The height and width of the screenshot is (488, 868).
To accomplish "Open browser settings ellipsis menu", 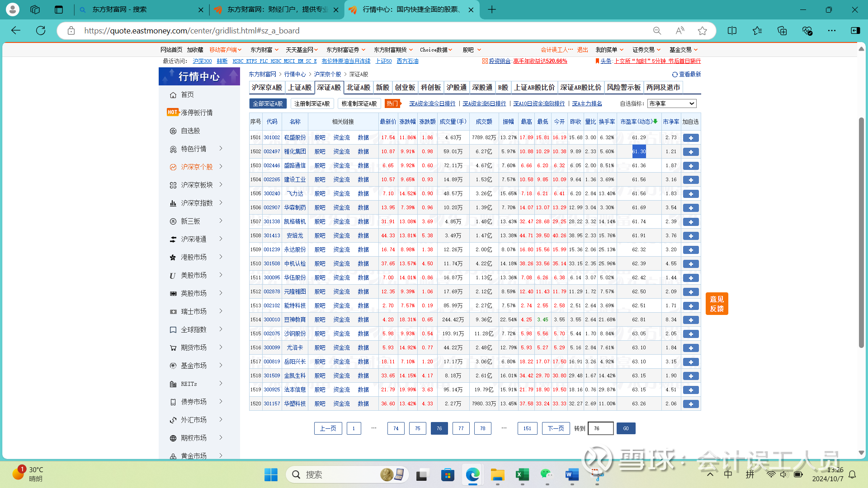I will (832, 30).
